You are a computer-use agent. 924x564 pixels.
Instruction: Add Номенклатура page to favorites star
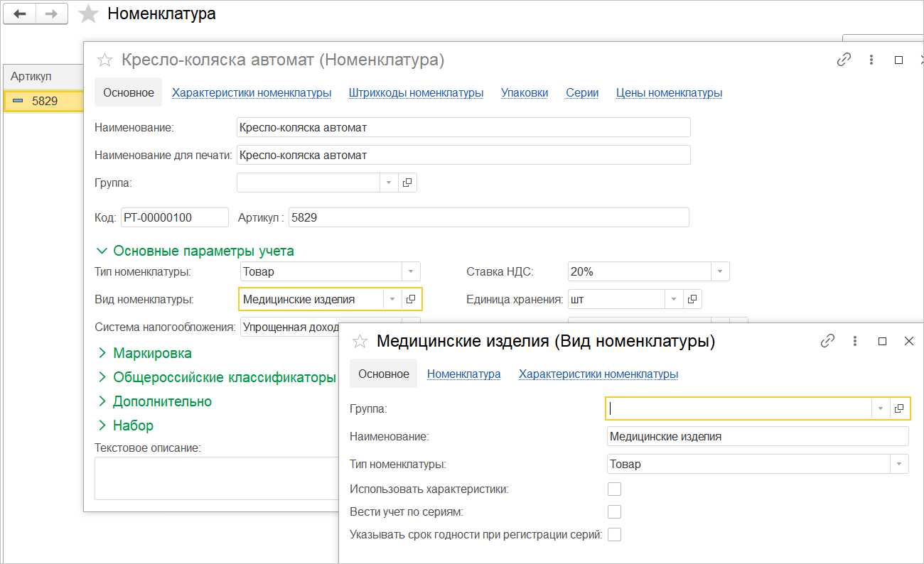pyautogui.click(x=88, y=14)
